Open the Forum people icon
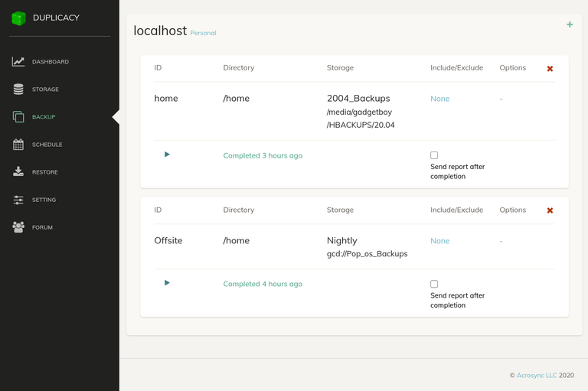 (18, 227)
